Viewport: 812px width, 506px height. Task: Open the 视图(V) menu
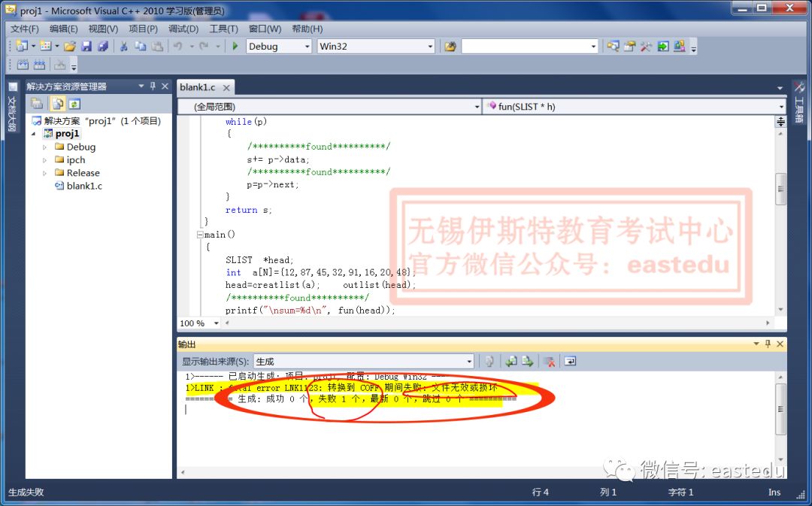pos(103,29)
